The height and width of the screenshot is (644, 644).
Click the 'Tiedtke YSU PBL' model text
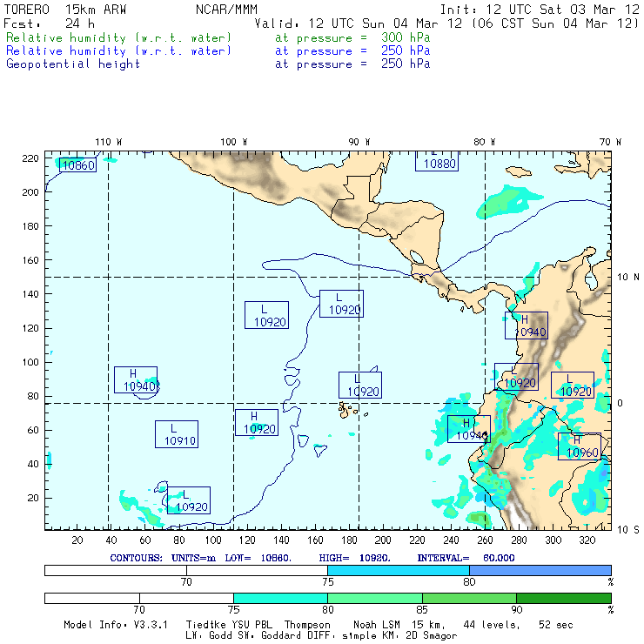tap(229, 625)
